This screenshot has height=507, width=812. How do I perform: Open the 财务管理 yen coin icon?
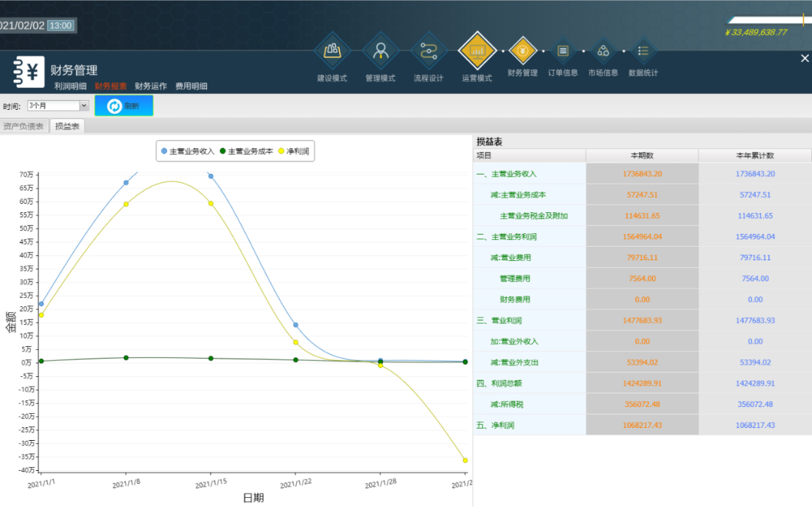tap(523, 50)
